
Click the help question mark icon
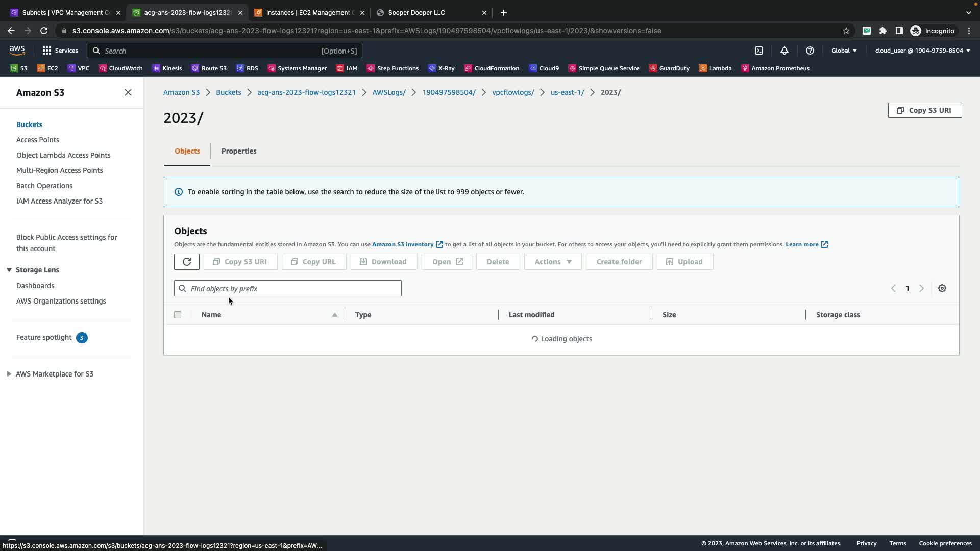[810, 51]
